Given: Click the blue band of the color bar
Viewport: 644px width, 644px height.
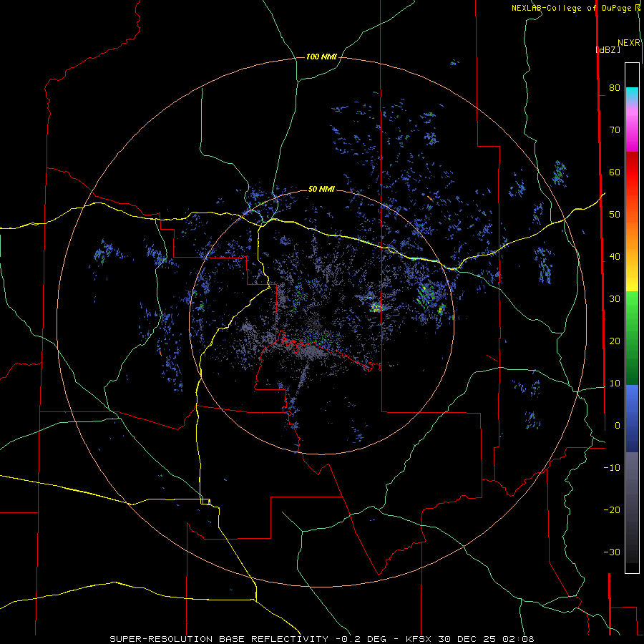Looking at the screenshot, I should [632, 418].
